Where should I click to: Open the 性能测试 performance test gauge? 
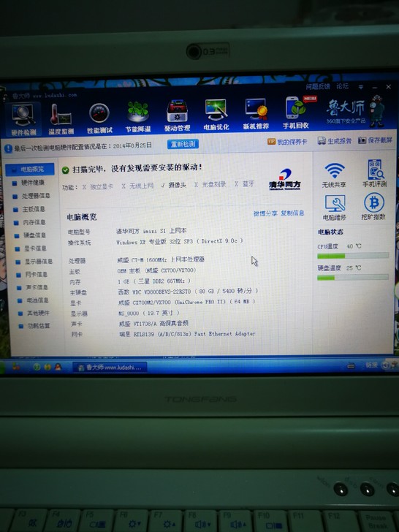point(99,118)
